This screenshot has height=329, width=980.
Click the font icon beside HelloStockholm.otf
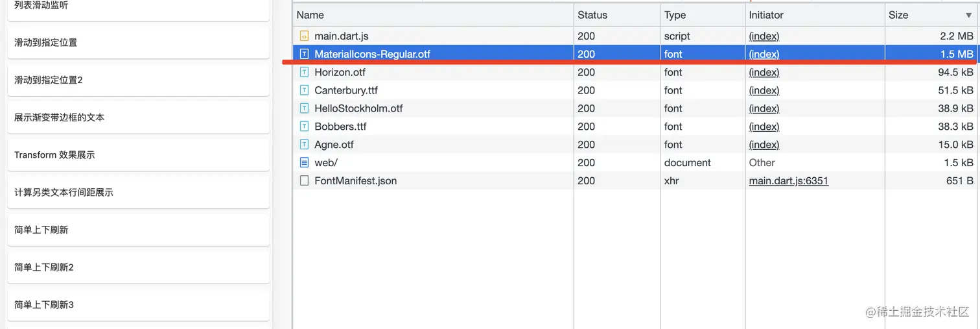(x=304, y=108)
